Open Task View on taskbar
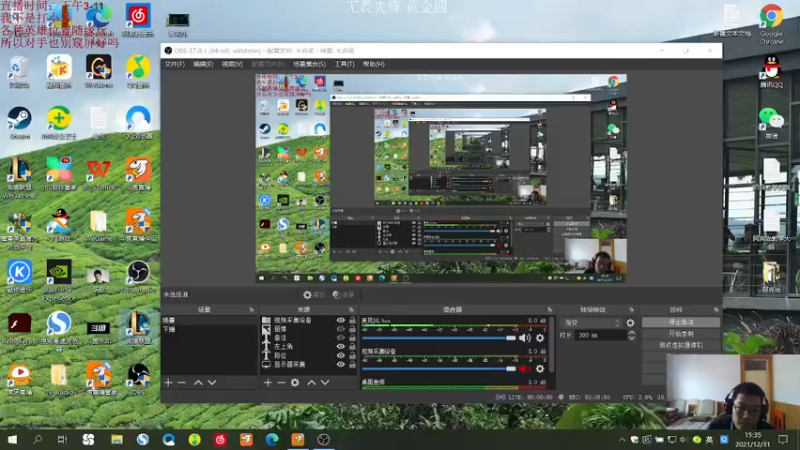 (62, 439)
